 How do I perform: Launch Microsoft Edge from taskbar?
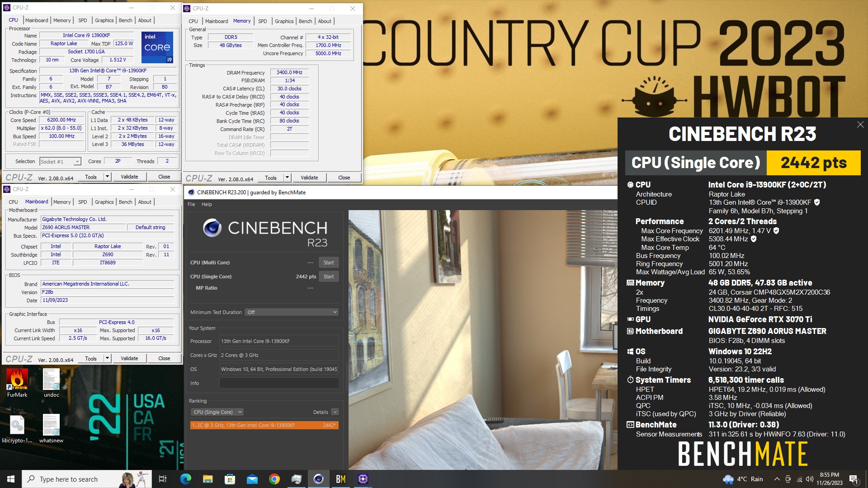pos(186,479)
